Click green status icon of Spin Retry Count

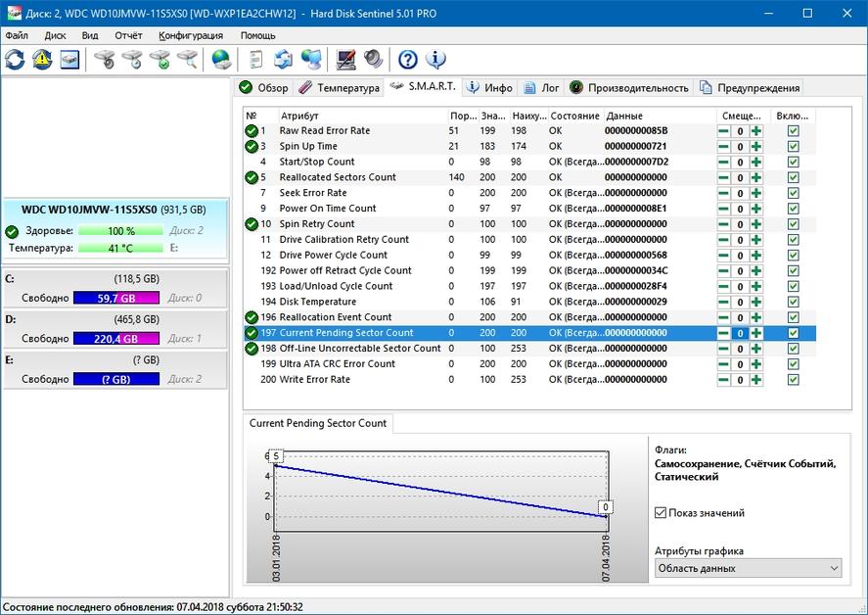click(x=251, y=224)
